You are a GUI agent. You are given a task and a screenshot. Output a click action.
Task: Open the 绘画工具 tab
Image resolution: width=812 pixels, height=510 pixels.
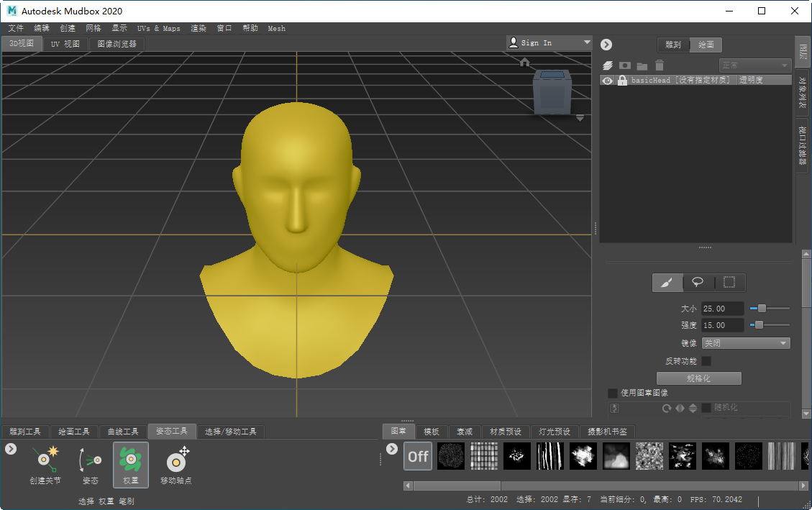74,432
